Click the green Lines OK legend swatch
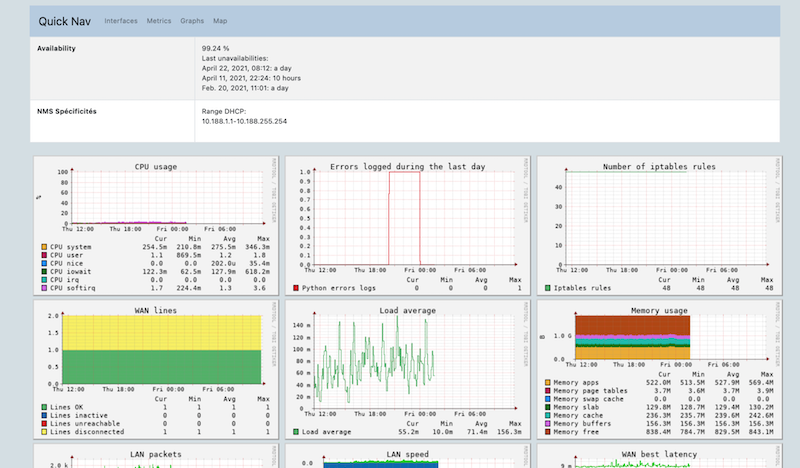The width and height of the screenshot is (800, 468). [x=44, y=407]
